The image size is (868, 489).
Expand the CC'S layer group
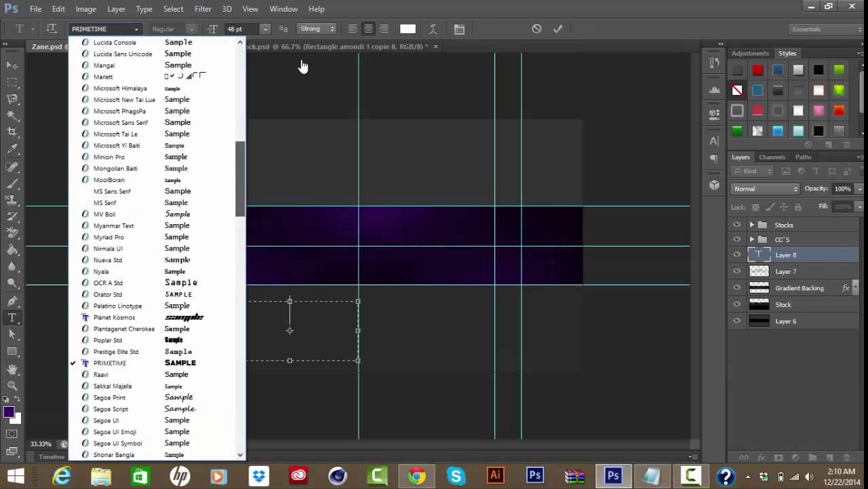point(751,239)
